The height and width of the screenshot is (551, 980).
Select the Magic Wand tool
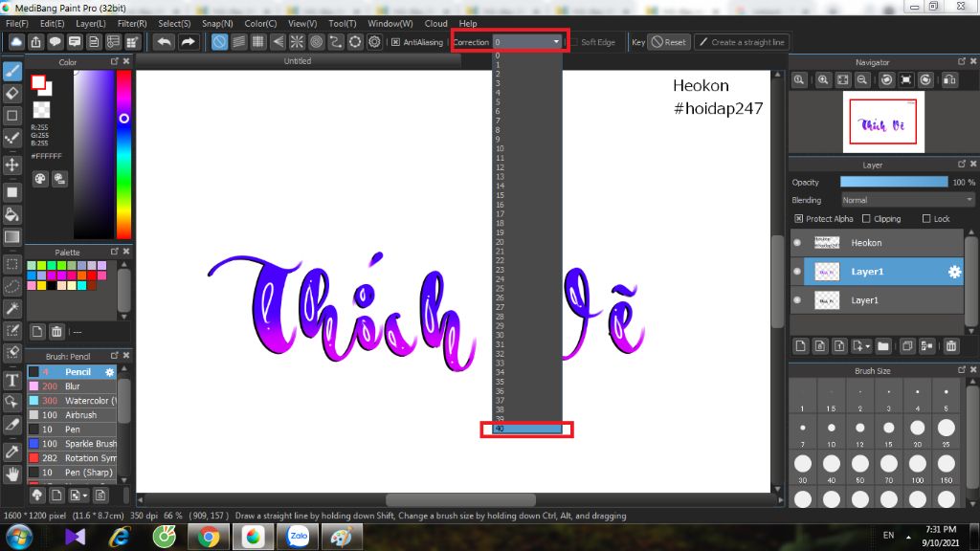pos(11,308)
